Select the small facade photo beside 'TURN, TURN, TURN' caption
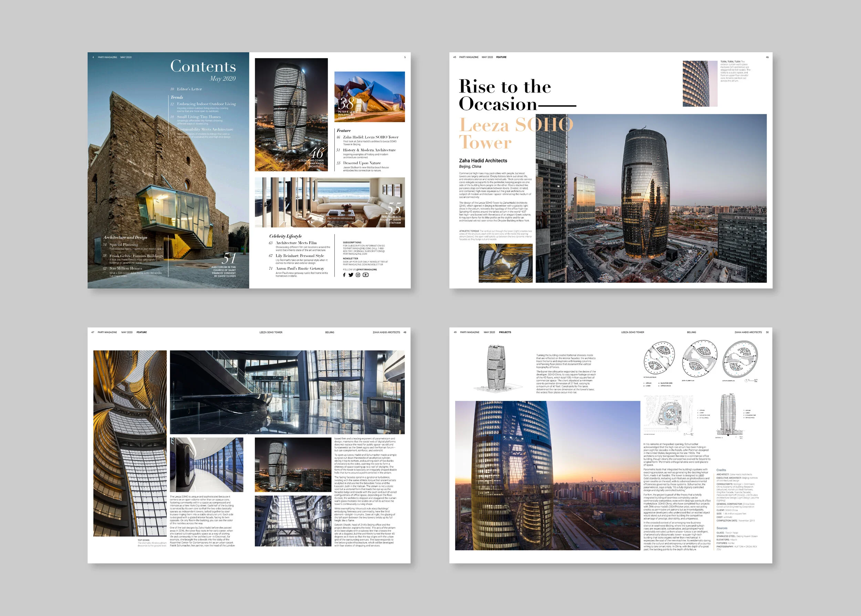This screenshot has height=616, width=861. [700, 83]
